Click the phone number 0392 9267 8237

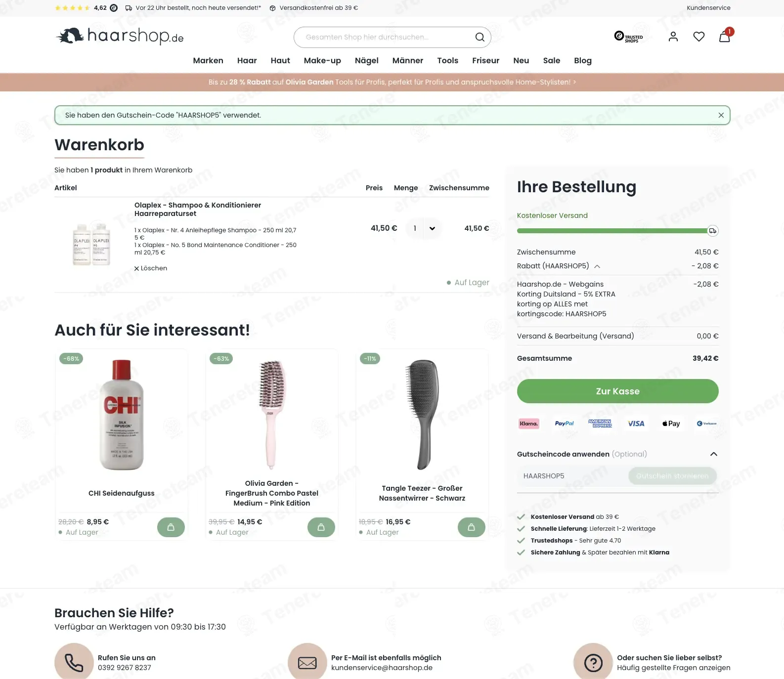pos(125,668)
